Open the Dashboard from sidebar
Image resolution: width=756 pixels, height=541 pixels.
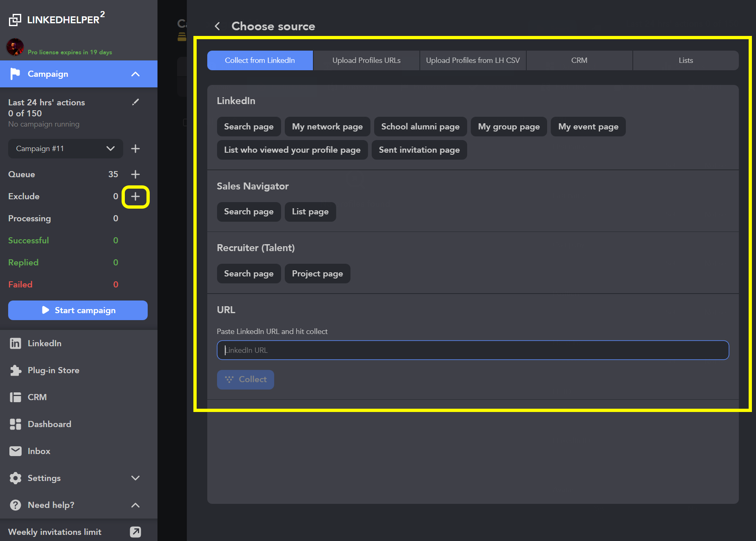click(49, 424)
